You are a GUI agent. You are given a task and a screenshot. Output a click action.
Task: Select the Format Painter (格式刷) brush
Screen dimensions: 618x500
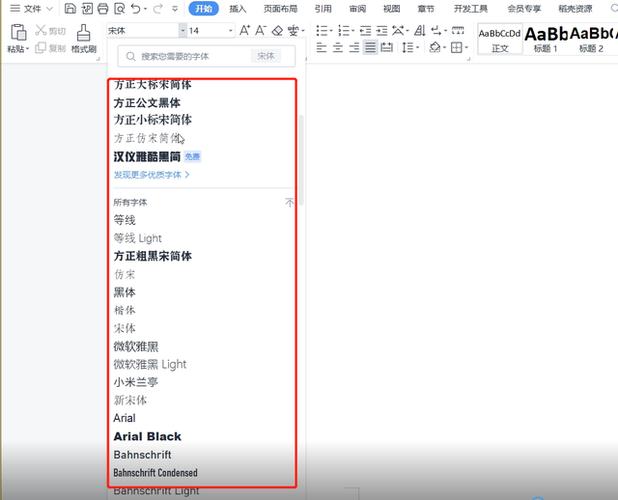[x=83, y=32]
